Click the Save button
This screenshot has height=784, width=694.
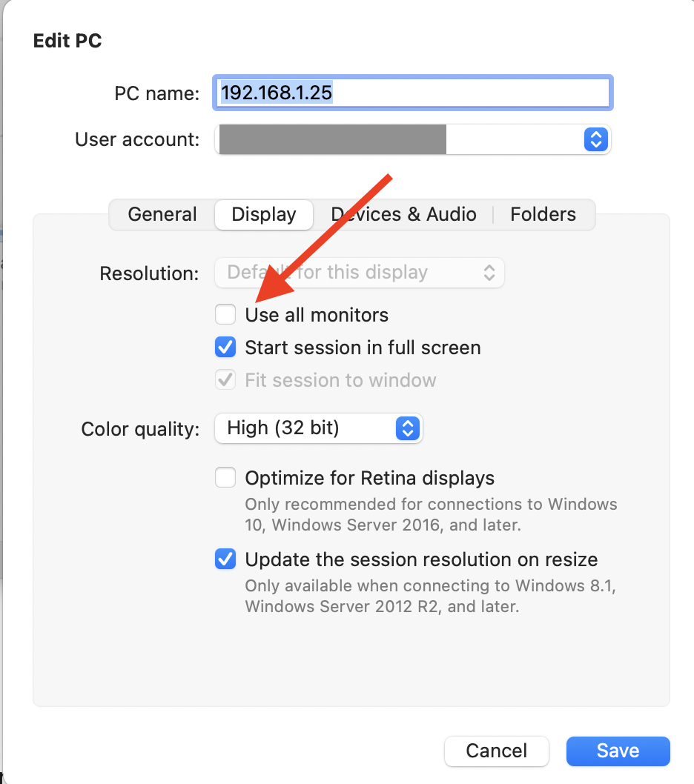click(618, 751)
